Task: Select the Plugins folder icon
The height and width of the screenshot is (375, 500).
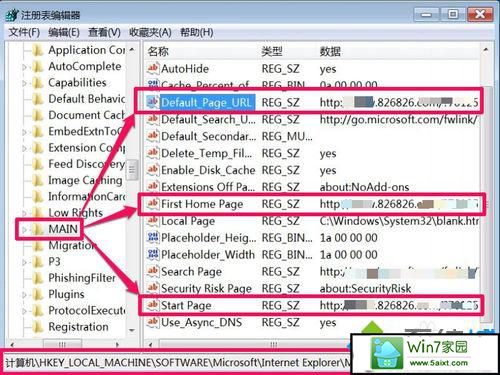Action: pyautogui.click(x=38, y=294)
